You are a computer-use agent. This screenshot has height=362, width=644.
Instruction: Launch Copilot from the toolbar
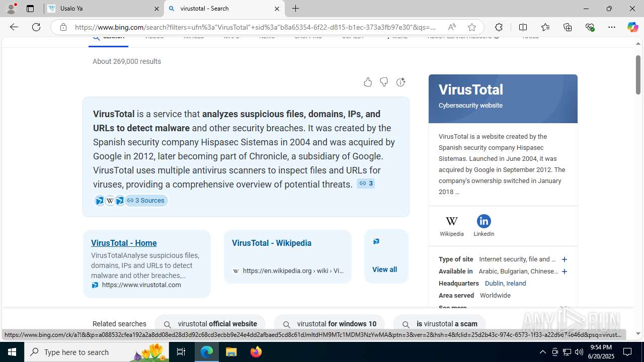pos(632,27)
